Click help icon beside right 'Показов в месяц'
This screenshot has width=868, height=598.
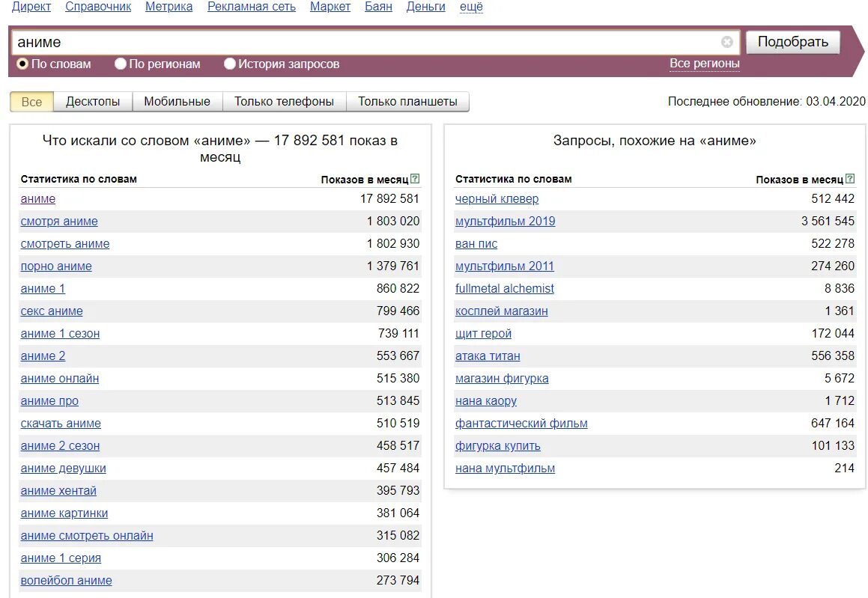(850, 179)
